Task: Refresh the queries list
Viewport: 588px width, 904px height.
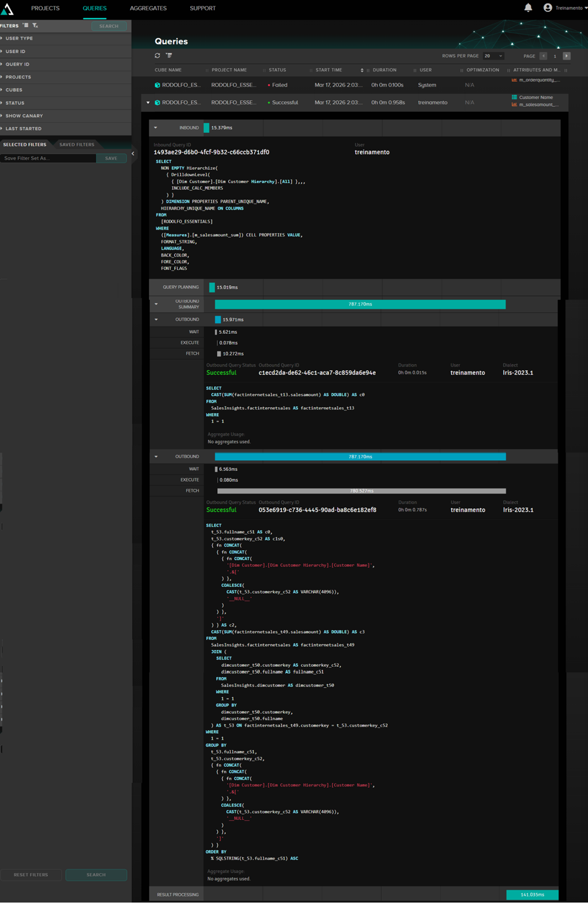Action: pos(157,55)
